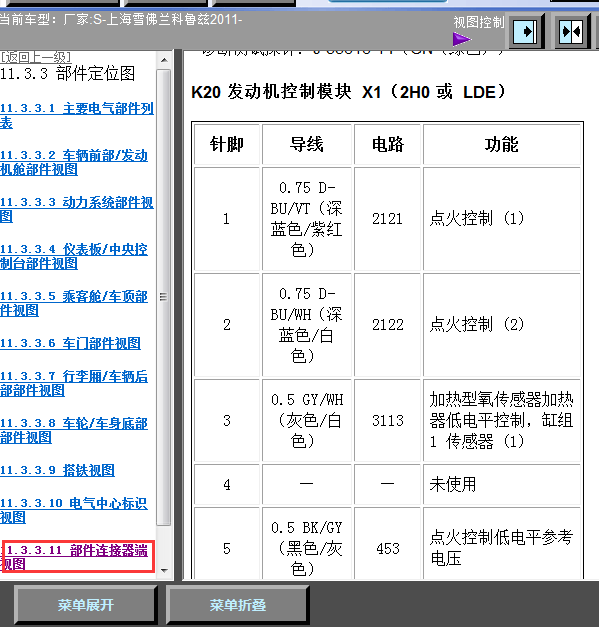
Task: Open link 11.3.3.4 仪表板/中央控制台部件视图
Action: pyautogui.click(x=74, y=256)
